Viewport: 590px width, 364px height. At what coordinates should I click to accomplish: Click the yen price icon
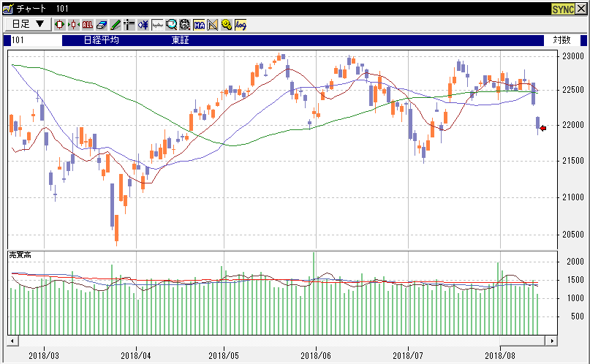143,24
